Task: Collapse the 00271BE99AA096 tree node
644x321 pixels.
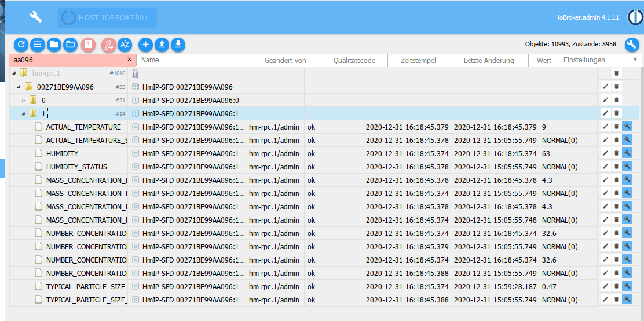Action: [19, 87]
